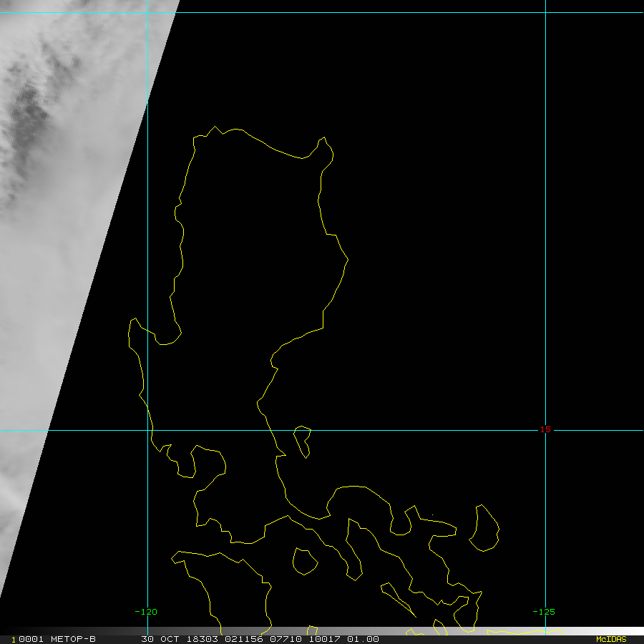
Task: Click the McIDAS label in bottom bar
Action: [x=610, y=639]
